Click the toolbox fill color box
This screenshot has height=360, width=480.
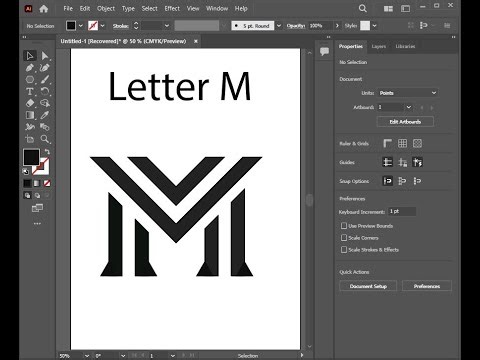coord(31,157)
